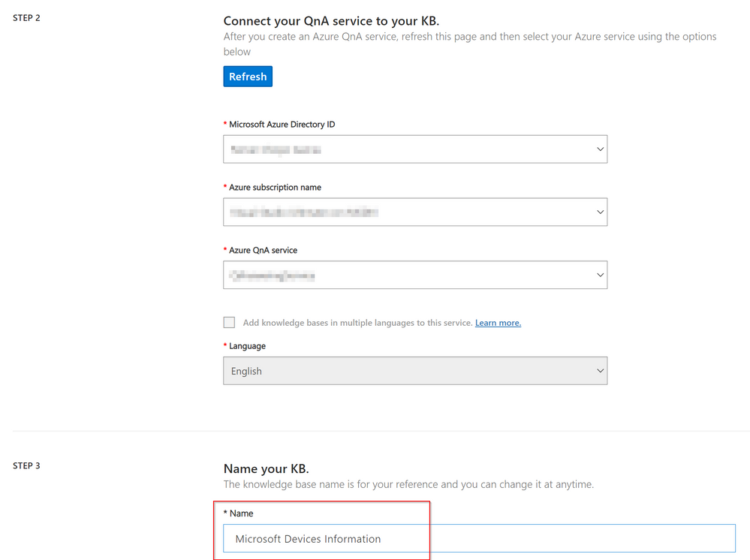
Task: Click the STEP 2 label
Action: 27,18
